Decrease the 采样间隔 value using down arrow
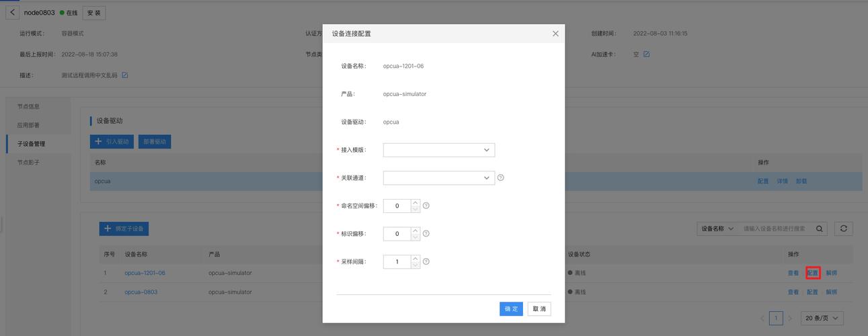The height and width of the screenshot is (336, 868). point(416,265)
